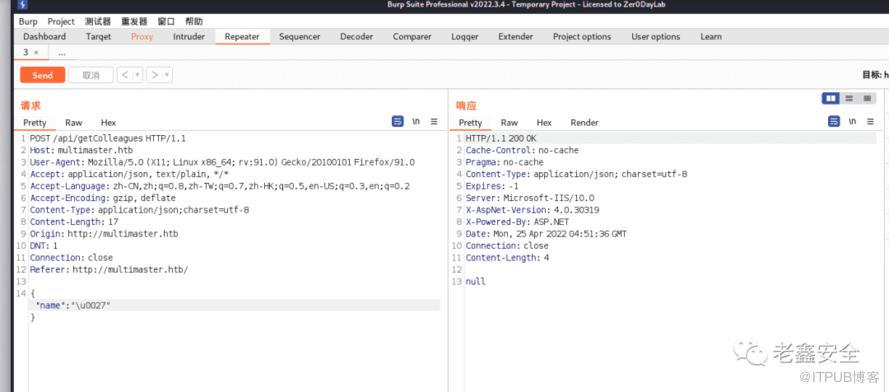The image size is (889, 392).
Task: Open the 重发器 menu
Action: 134,22
